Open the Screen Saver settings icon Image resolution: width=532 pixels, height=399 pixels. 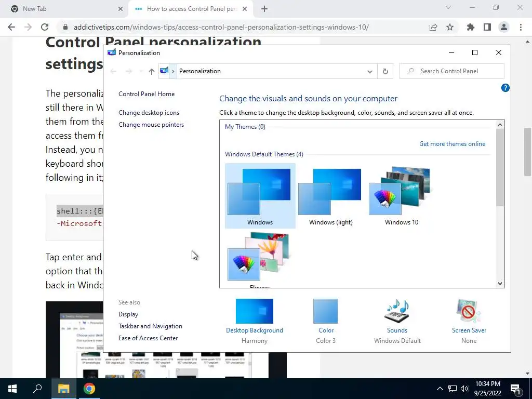[x=469, y=311]
